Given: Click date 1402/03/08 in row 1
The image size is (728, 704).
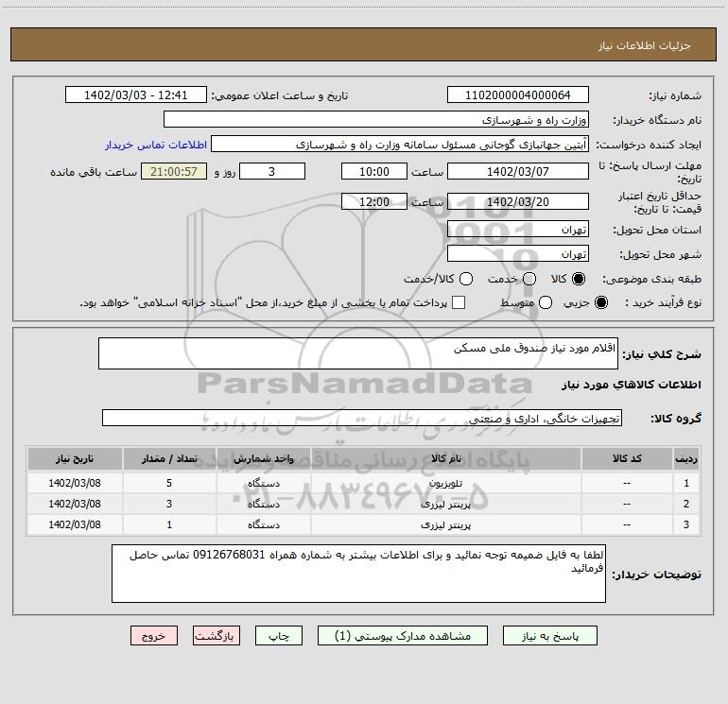Looking at the screenshot, I should click(x=75, y=483).
